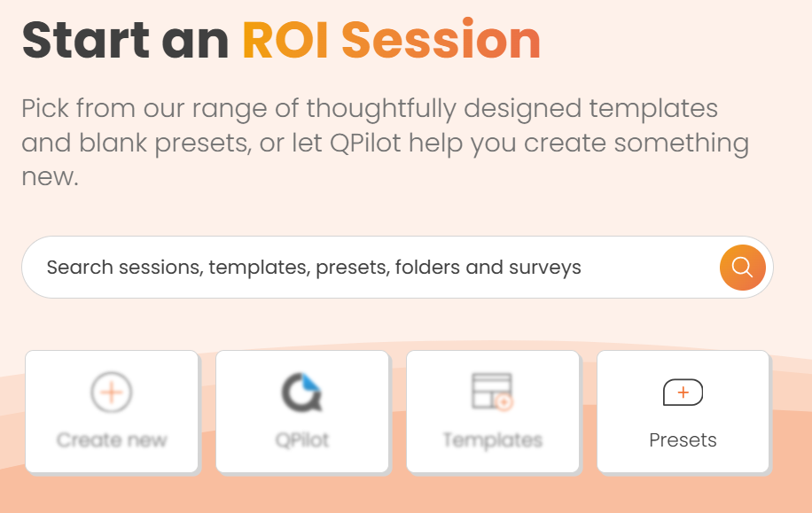Open the Presets card
Viewport: 812px width, 513px height.
[x=683, y=411]
